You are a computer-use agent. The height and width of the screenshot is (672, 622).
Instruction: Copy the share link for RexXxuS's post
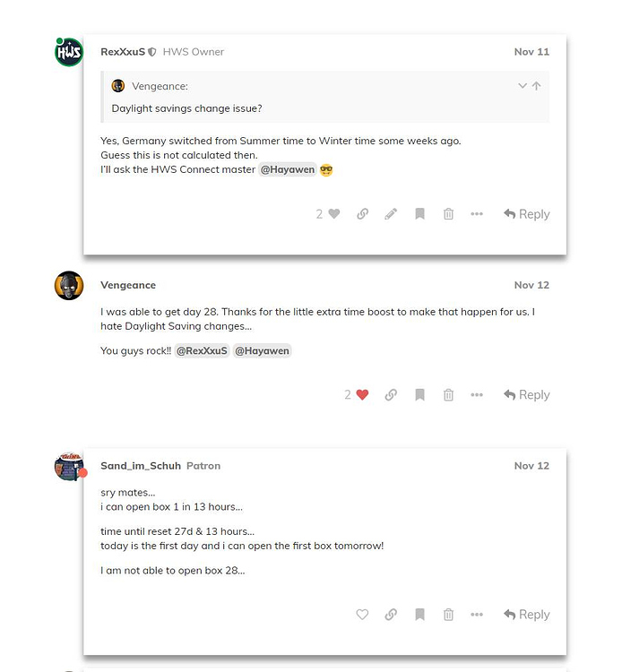tap(362, 214)
